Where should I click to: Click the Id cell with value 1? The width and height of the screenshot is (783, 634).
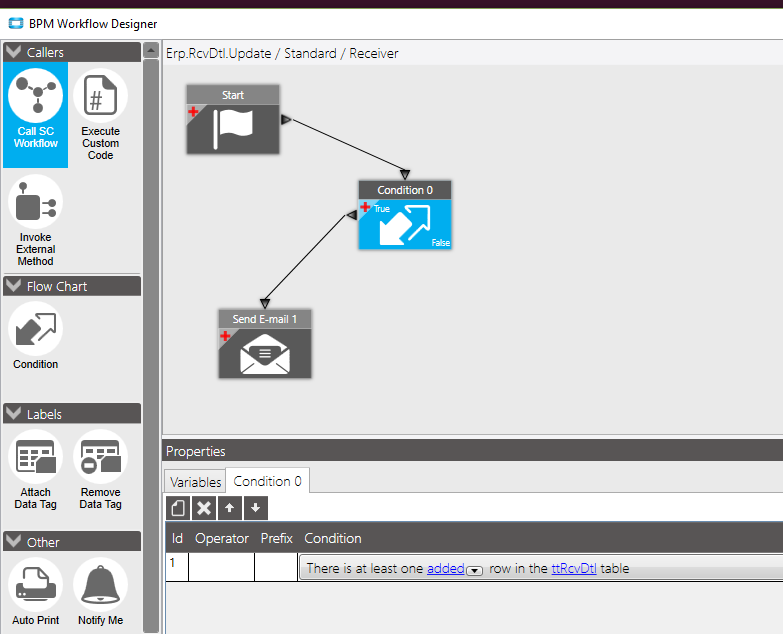point(177,567)
